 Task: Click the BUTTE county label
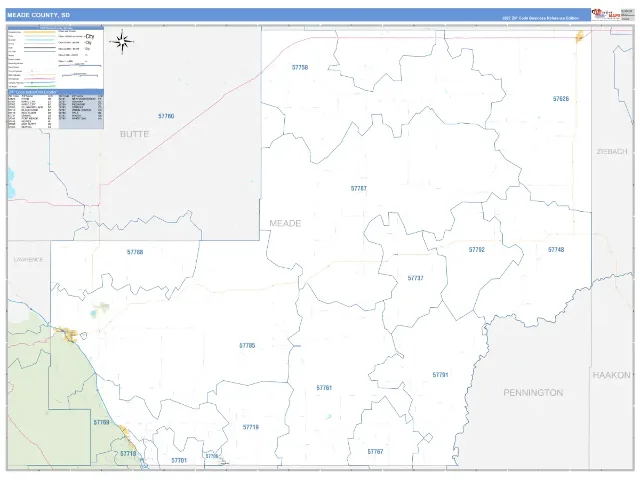[134, 134]
